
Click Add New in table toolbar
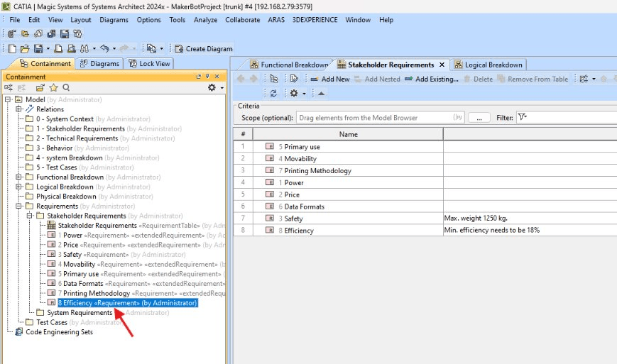329,79
